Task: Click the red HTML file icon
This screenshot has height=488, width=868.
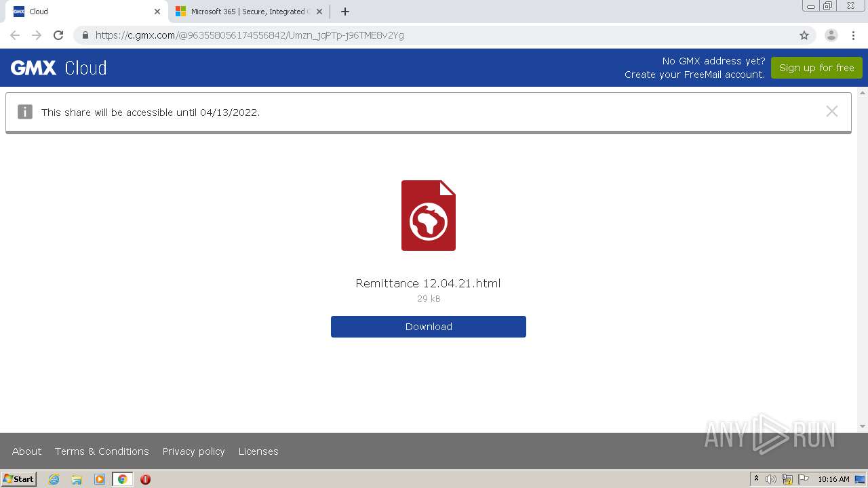Action: pos(429,216)
